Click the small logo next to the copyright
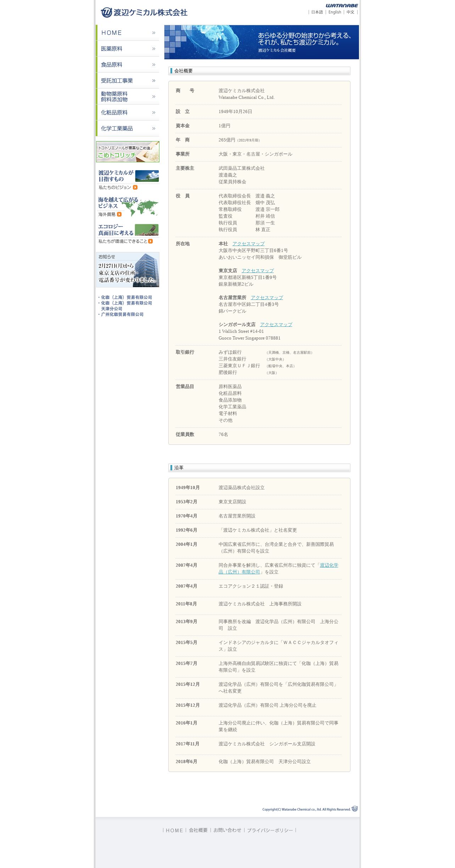Viewport: 455px width, 868px height. pos(354,809)
